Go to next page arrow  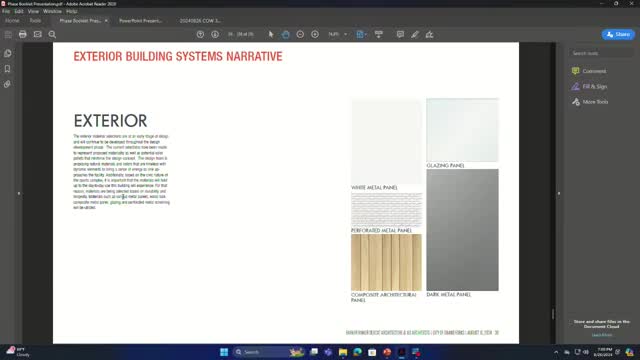(215, 34)
